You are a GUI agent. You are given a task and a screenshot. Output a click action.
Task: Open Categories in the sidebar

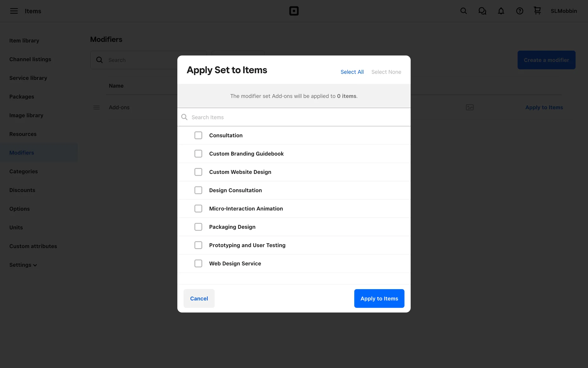[24, 171]
